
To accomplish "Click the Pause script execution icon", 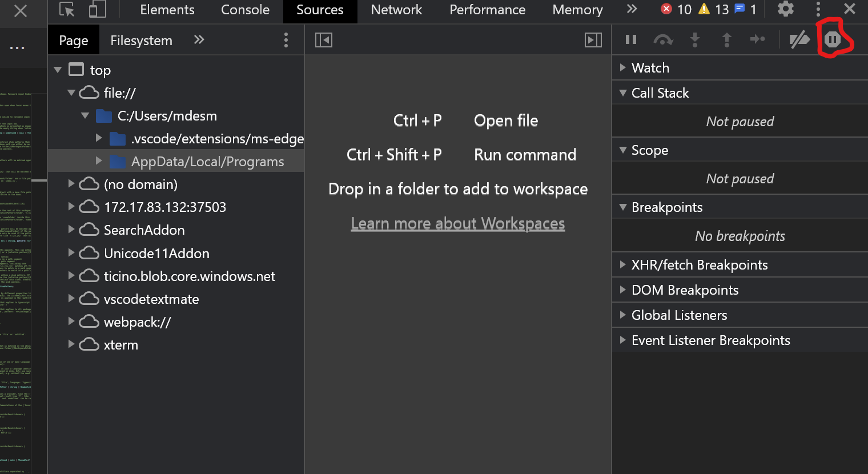I will coord(631,39).
